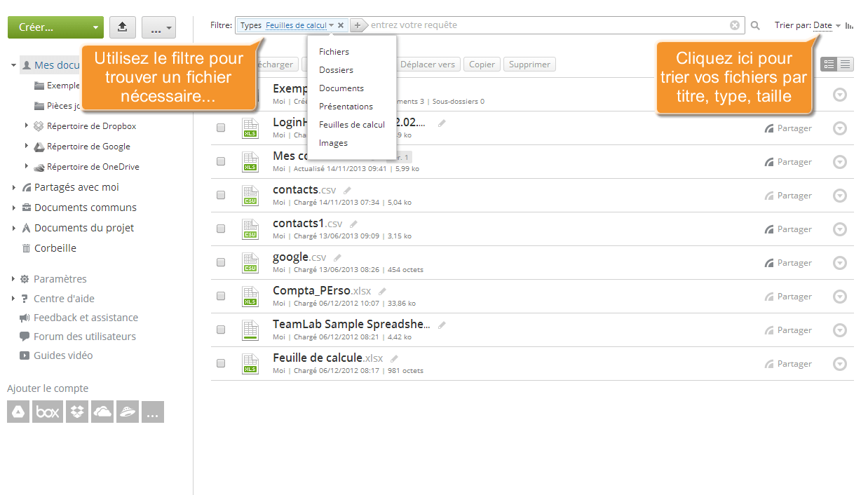Open the Créer button dropdown arrow
The height and width of the screenshot is (495, 868).
[95, 28]
